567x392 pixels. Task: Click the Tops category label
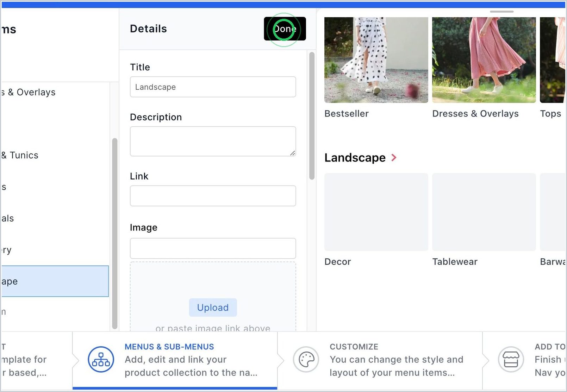[x=550, y=114]
